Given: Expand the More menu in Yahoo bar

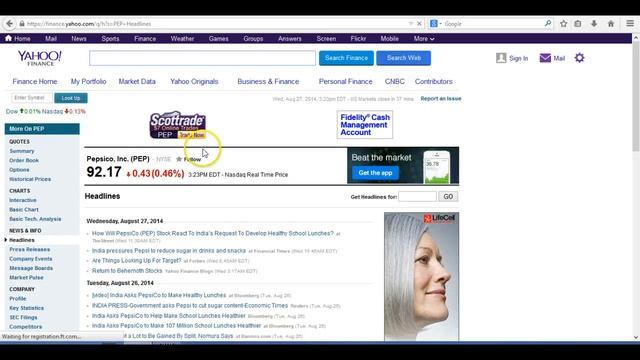Looking at the screenshot, I should click(424, 39).
